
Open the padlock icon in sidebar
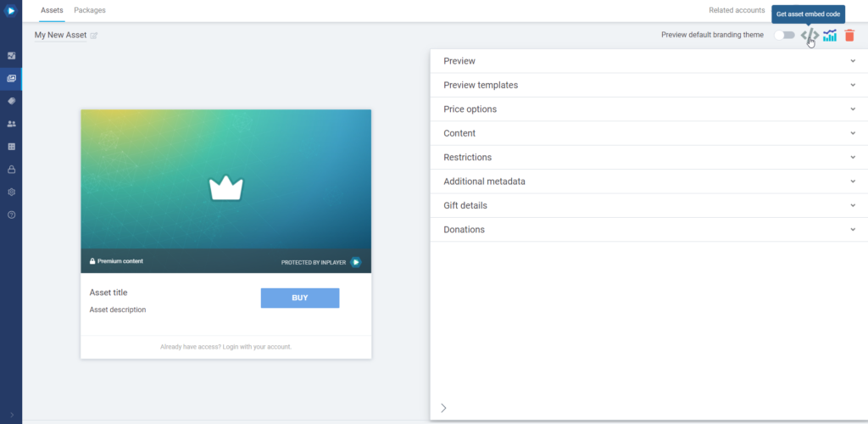tap(11, 170)
